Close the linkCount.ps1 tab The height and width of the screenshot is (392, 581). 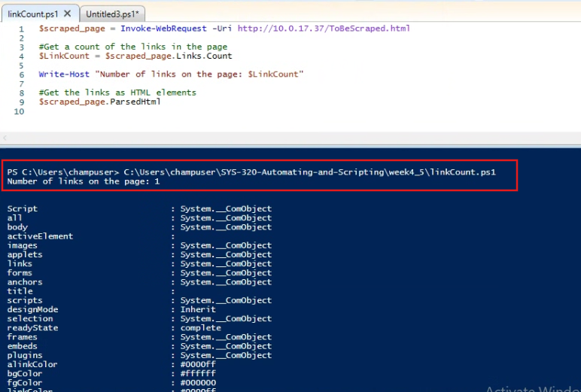pyautogui.click(x=67, y=14)
